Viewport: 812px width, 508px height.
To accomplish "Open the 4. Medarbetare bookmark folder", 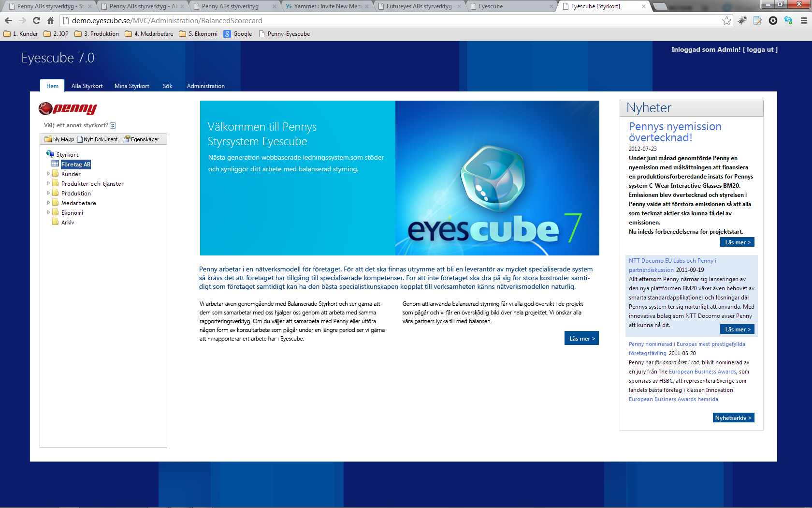I will pyautogui.click(x=149, y=34).
